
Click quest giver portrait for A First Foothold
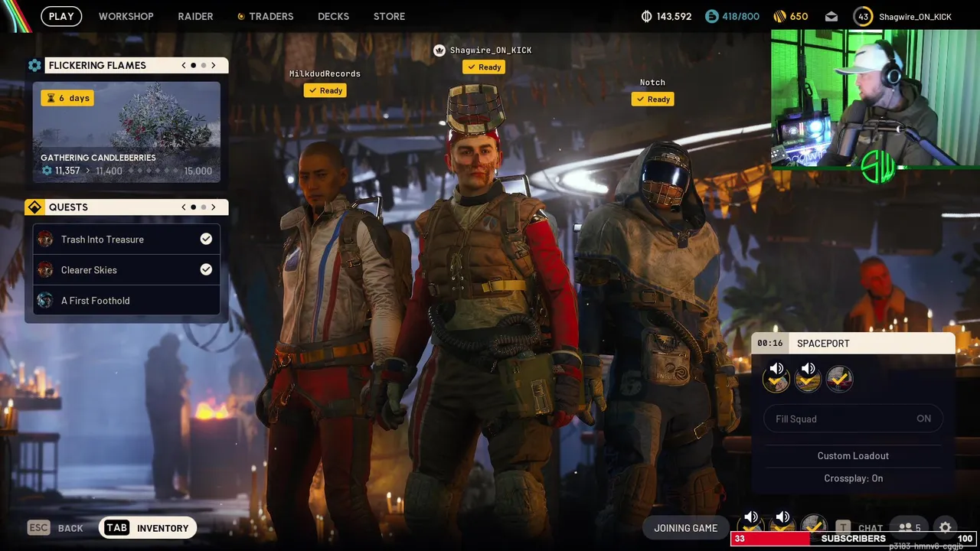(x=45, y=300)
